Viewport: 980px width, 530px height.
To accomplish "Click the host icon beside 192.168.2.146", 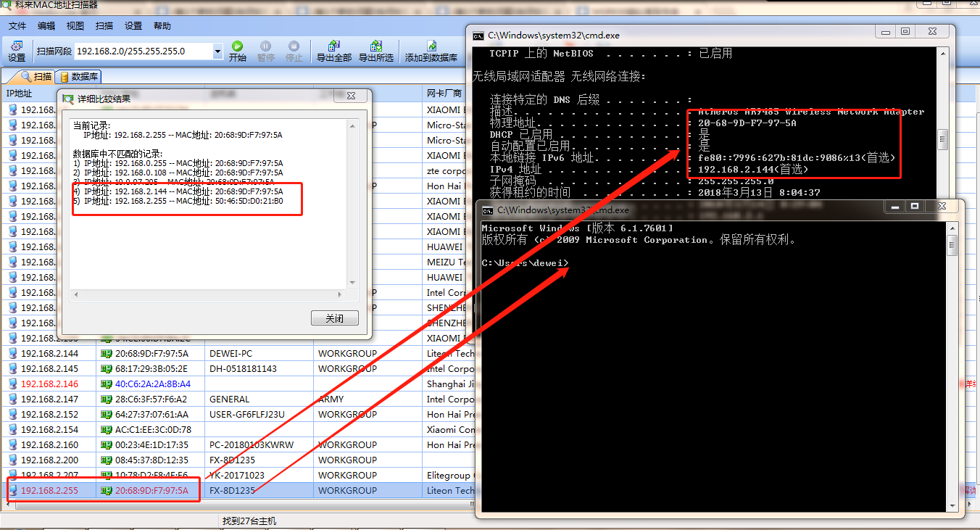I will point(12,384).
